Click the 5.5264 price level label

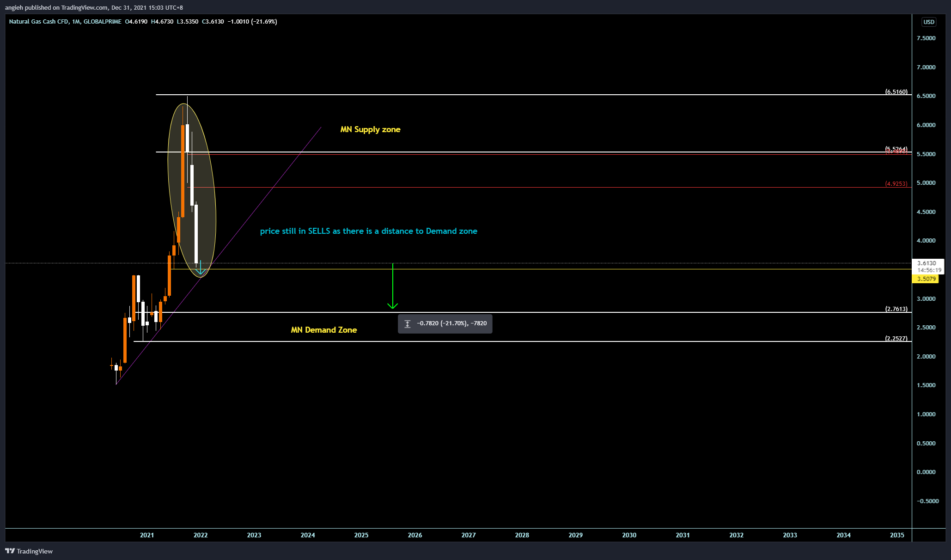coord(896,149)
